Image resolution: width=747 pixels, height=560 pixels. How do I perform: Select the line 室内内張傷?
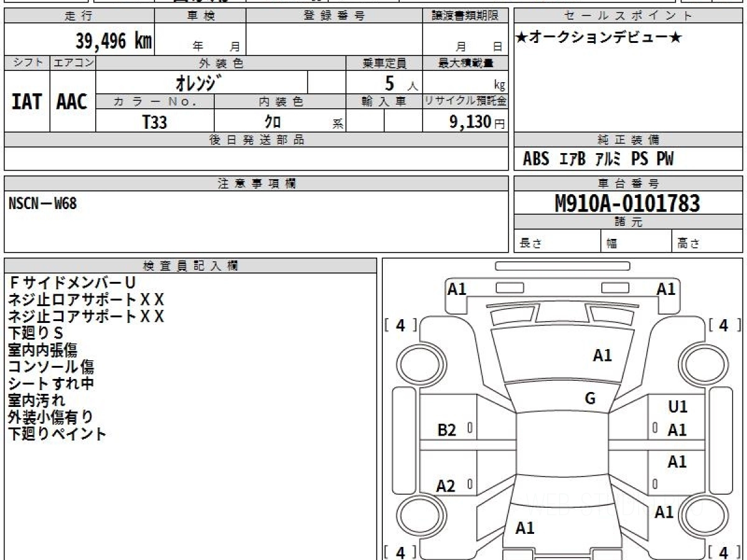click(42, 350)
